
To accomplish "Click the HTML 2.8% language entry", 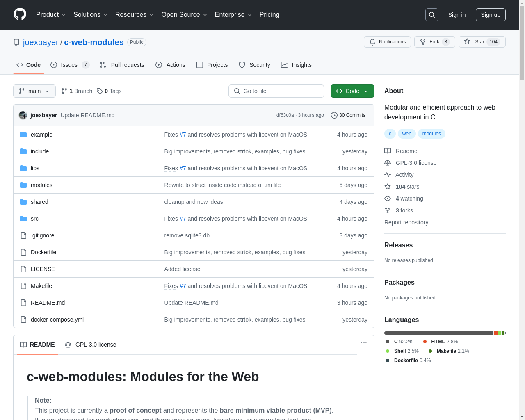I will pos(440,342).
